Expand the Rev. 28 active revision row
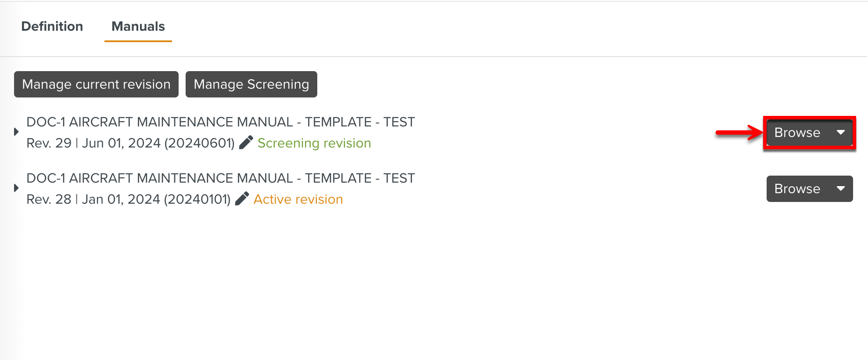This screenshot has width=868, height=360. [x=16, y=188]
